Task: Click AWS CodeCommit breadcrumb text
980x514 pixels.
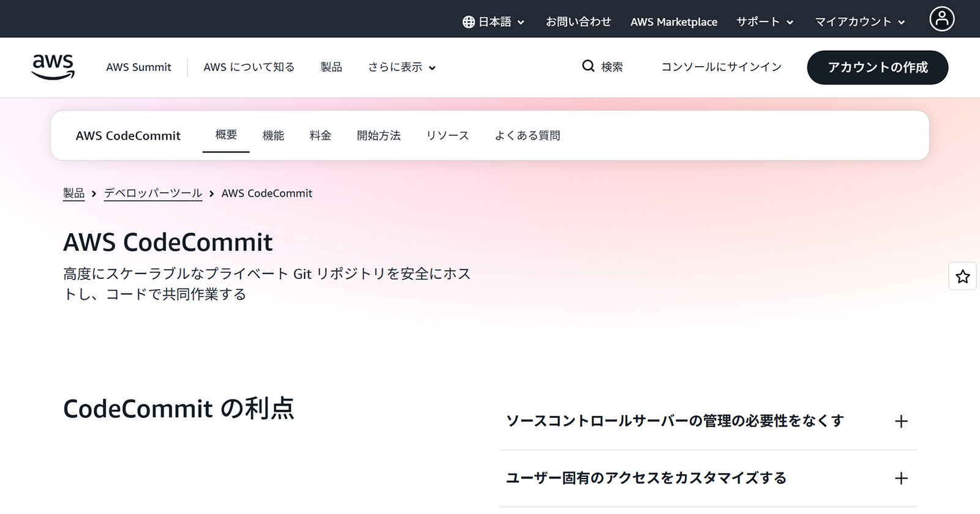Action: pyautogui.click(x=267, y=193)
